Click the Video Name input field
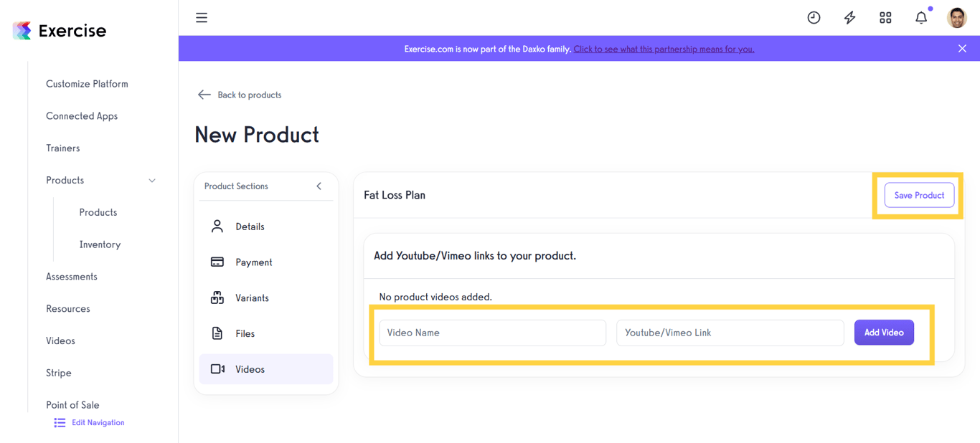The width and height of the screenshot is (980, 443). pyautogui.click(x=492, y=333)
